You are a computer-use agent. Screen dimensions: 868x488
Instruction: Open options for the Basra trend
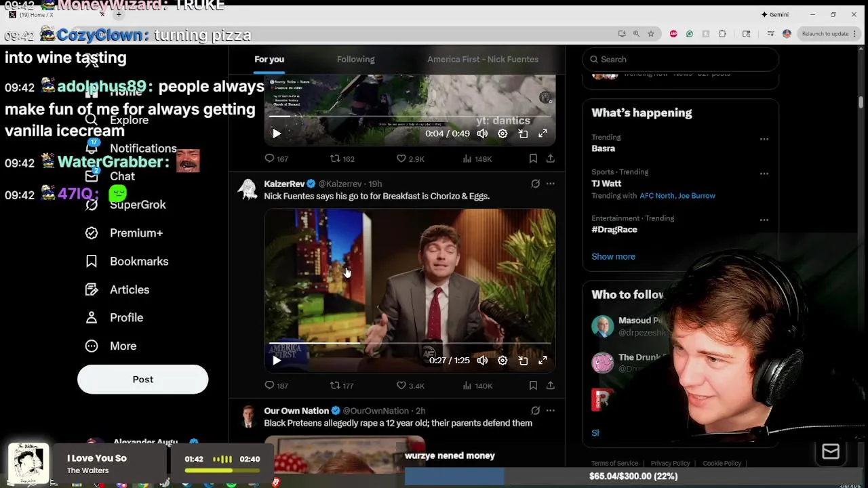point(764,139)
